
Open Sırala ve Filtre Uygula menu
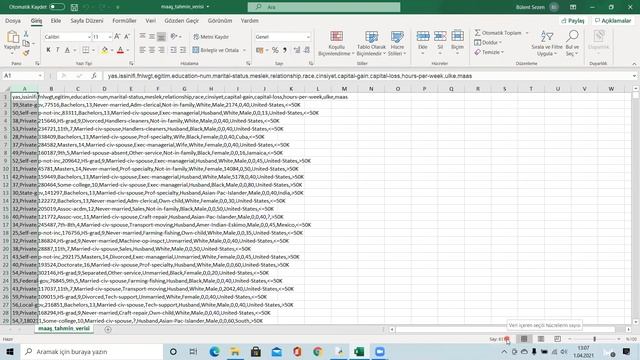coord(547,43)
